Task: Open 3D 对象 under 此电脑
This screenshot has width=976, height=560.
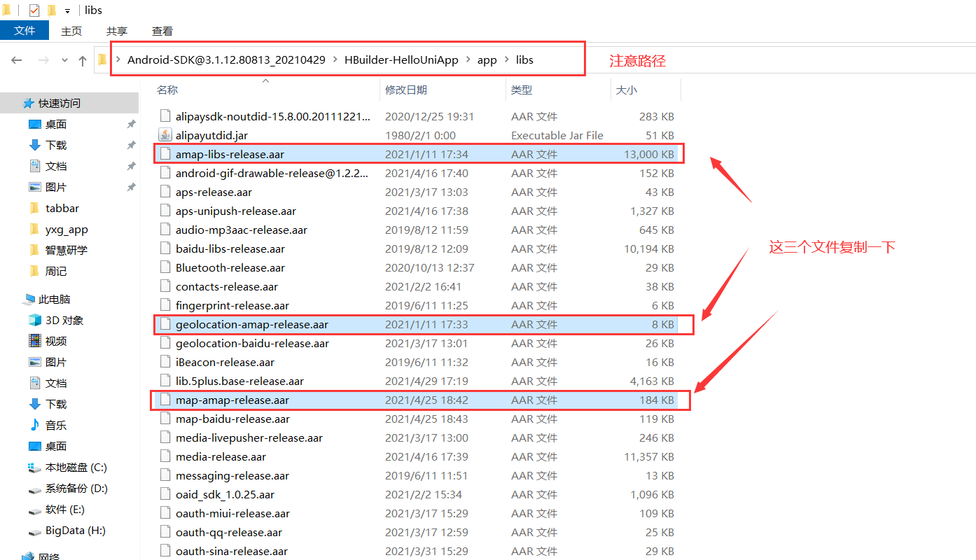Action: point(64,320)
